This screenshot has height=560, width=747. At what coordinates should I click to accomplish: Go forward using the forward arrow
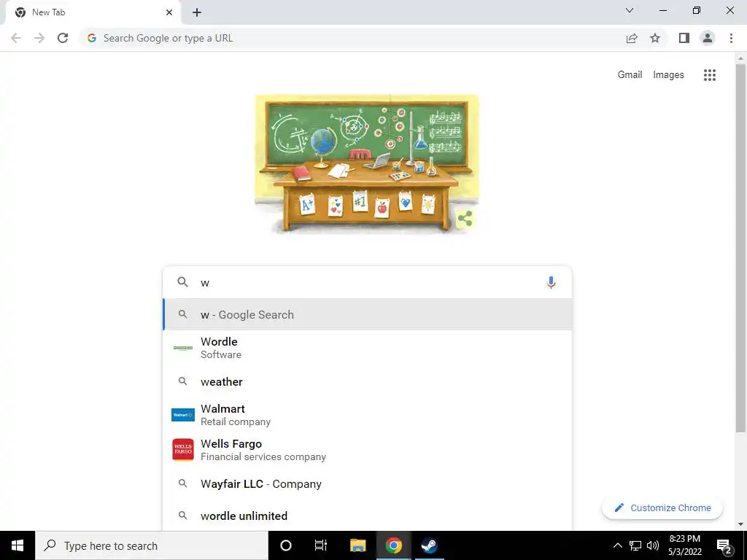[x=39, y=38]
